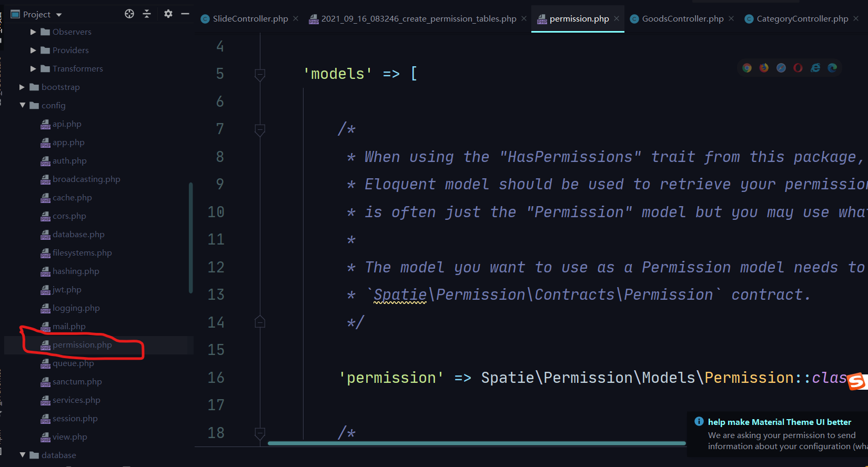The image size is (868, 467).
Task: Click Sogou input method S icon
Action: coord(857,381)
